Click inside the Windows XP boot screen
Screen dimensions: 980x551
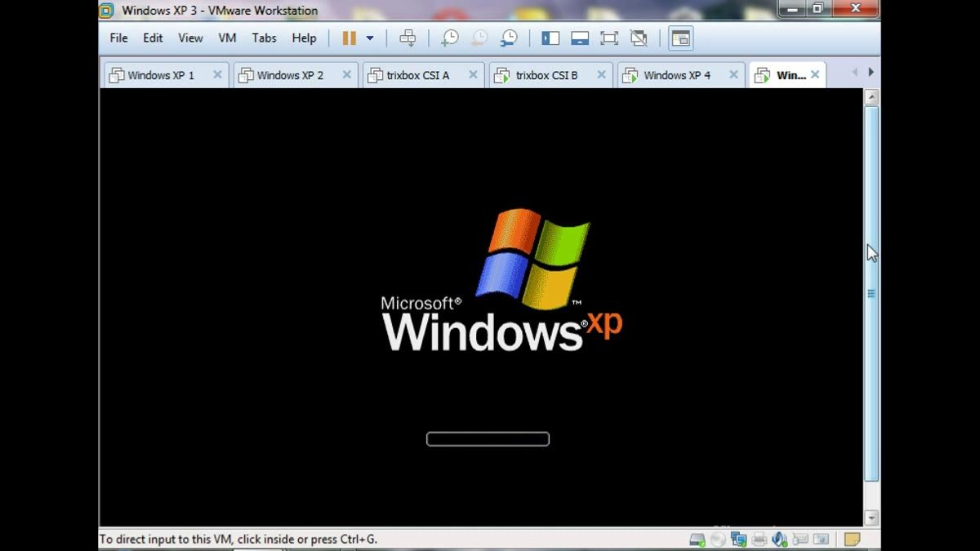click(x=481, y=307)
